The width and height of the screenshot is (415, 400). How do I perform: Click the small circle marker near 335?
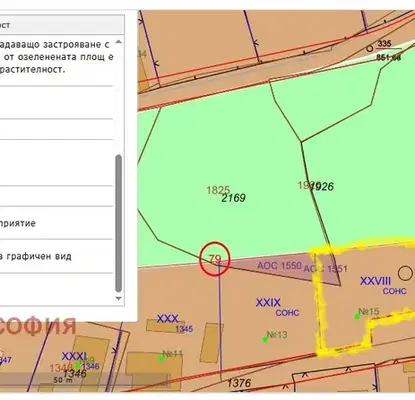click(369, 49)
